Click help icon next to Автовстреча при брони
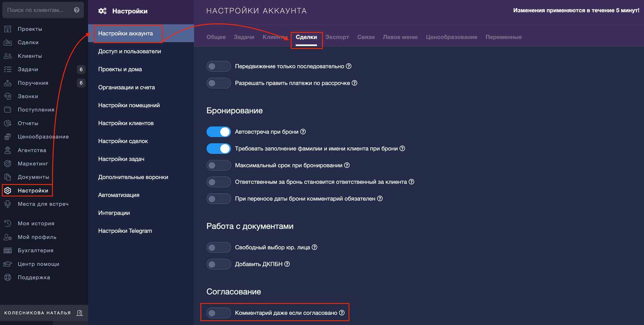644x325 pixels. [x=303, y=132]
